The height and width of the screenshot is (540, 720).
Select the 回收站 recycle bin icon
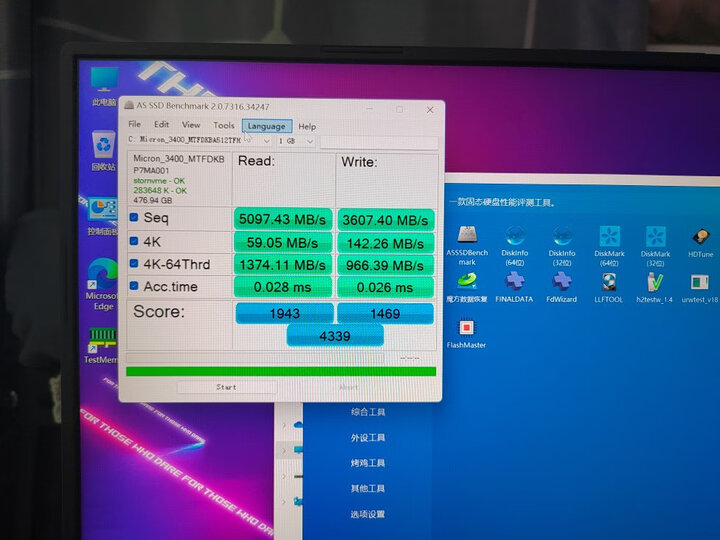[103, 151]
